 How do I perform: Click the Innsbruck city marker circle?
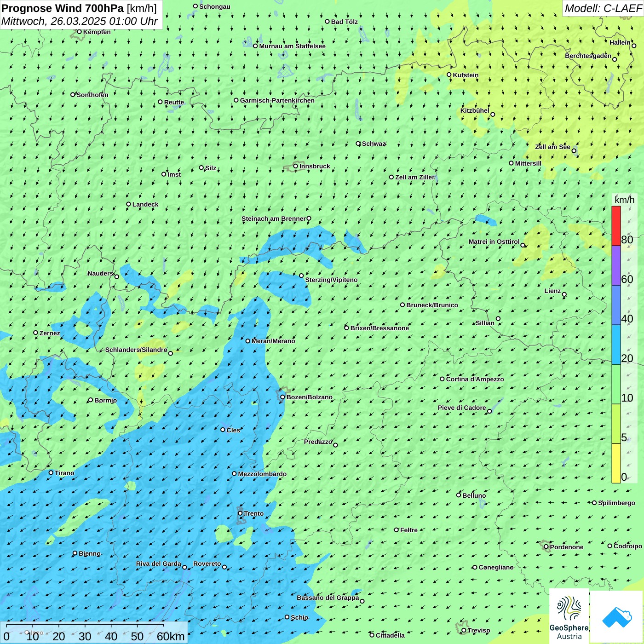[x=296, y=166]
